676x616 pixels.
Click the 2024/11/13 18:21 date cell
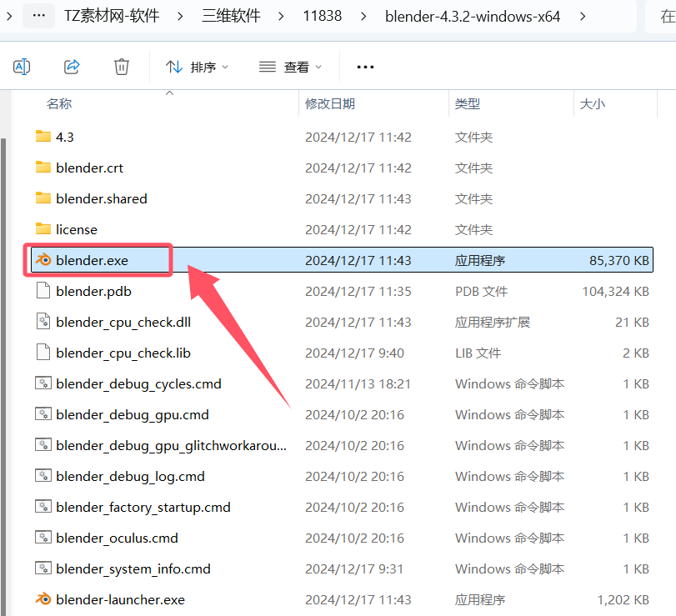pyautogui.click(x=358, y=383)
